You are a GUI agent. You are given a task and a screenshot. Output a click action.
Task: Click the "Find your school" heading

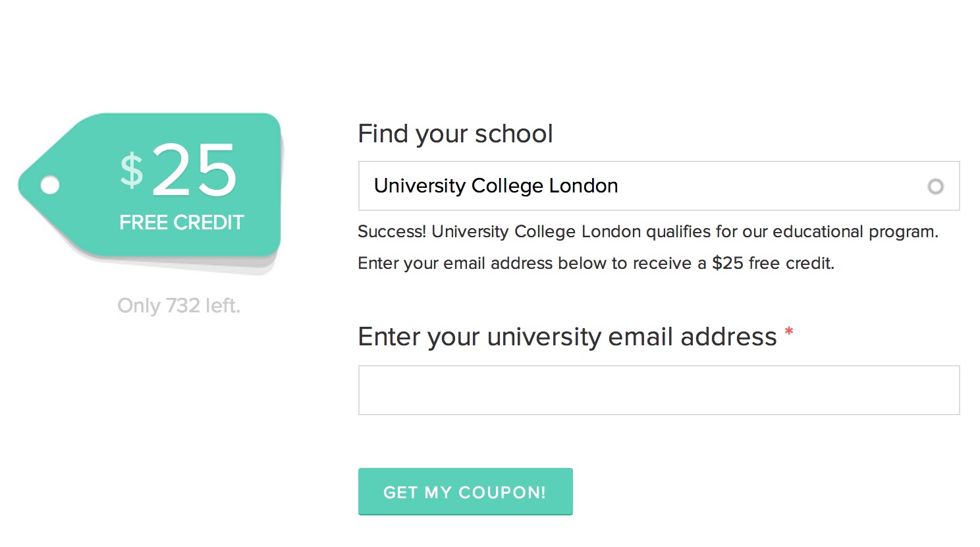[455, 134]
